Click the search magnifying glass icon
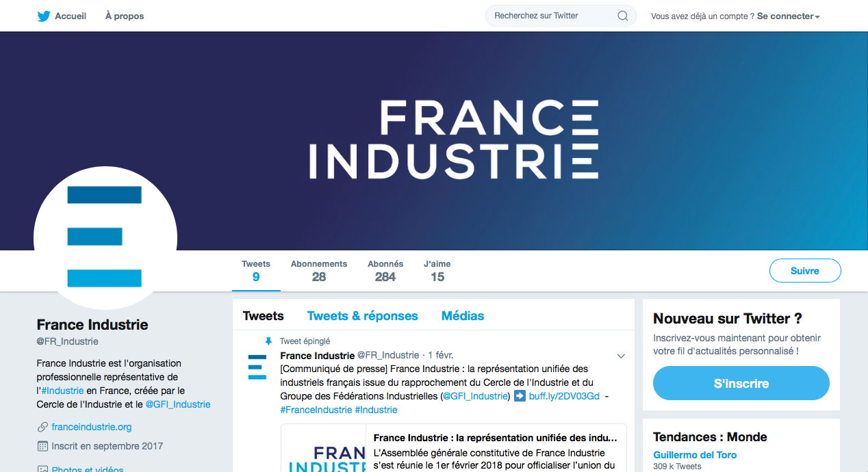This screenshot has height=472, width=868. 622,16
